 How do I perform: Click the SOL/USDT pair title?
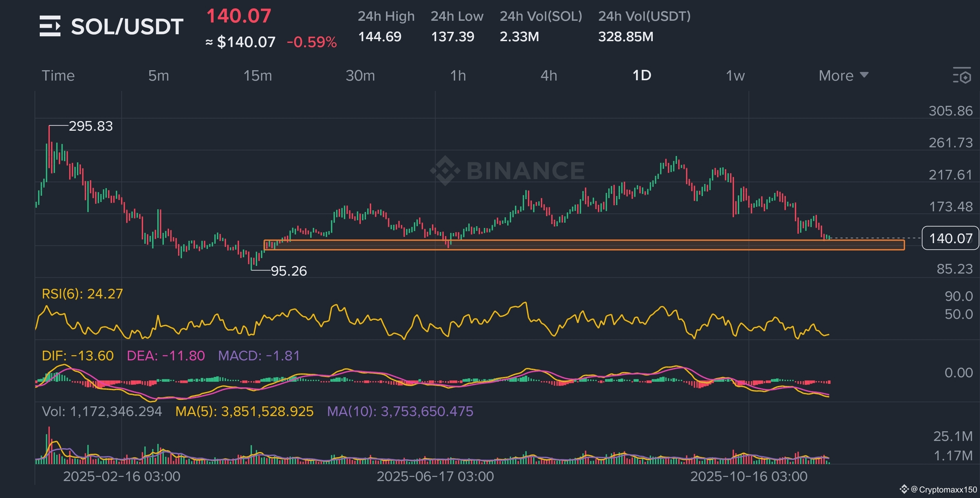pyautogui.click(x=127, y=27)
